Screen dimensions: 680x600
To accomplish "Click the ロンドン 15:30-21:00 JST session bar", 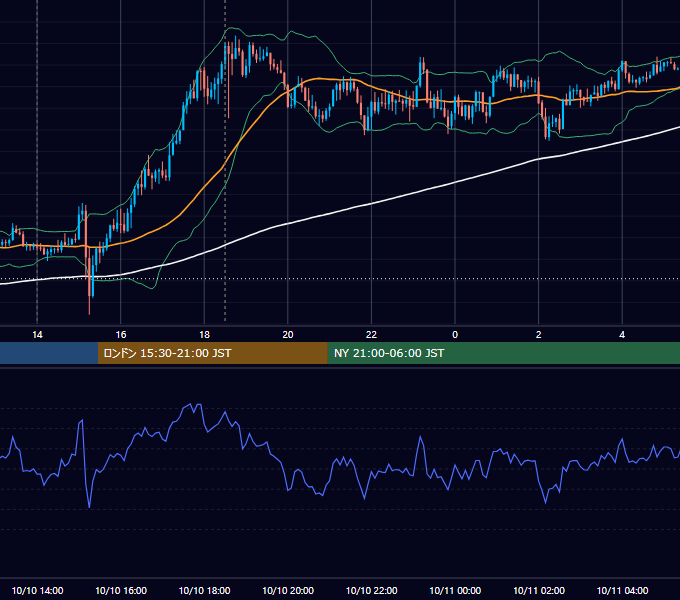I will point(212,353).
